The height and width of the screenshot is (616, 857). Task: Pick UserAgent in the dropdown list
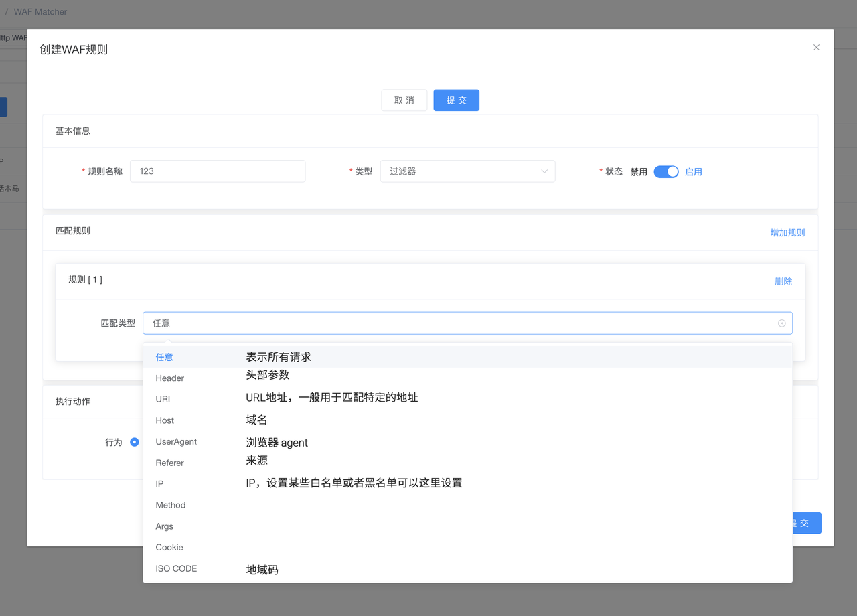[x=176, y=442]
